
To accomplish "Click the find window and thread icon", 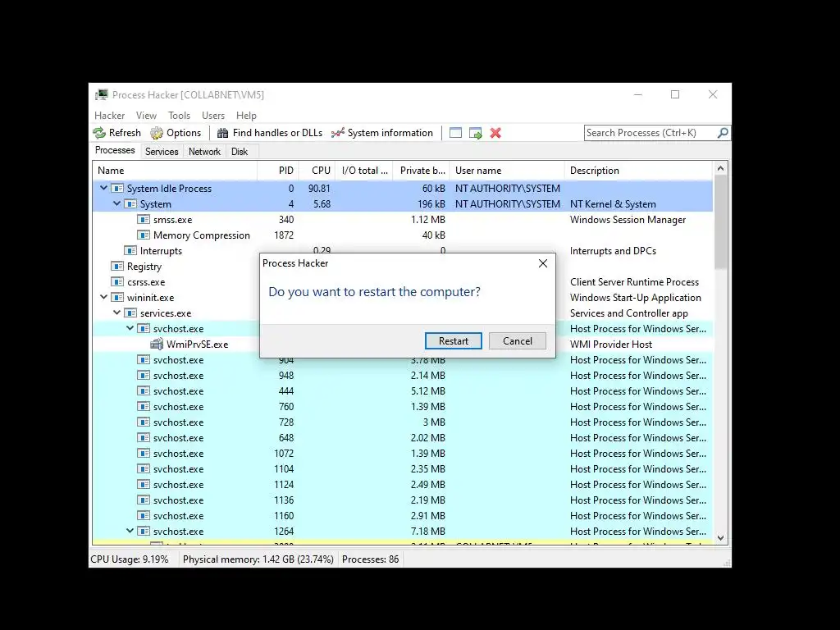I will pyautogui.click(x=475, y=133).
